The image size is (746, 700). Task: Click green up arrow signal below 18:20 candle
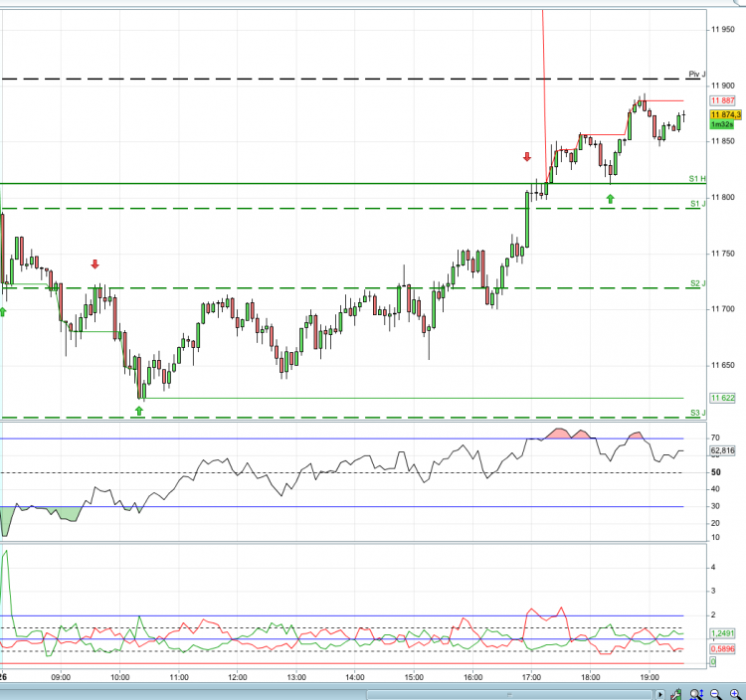click(x=610, y=199)
